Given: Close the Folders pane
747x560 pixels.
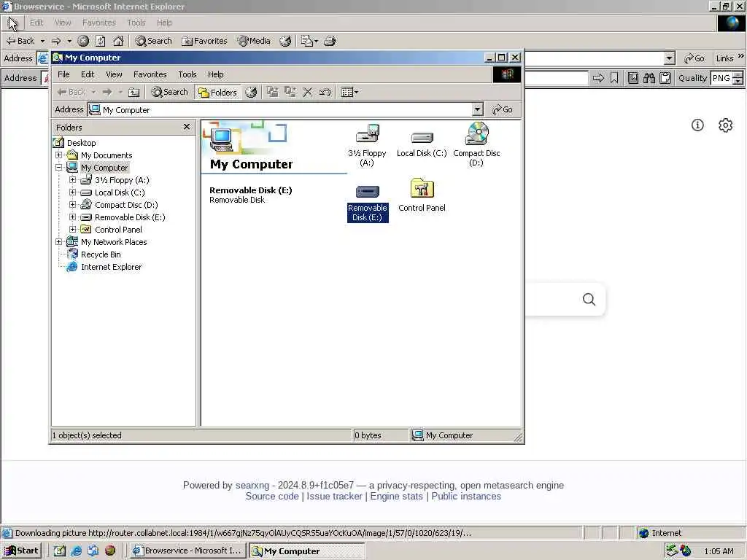Looking at the screenshot, I should tap(187, 127).
